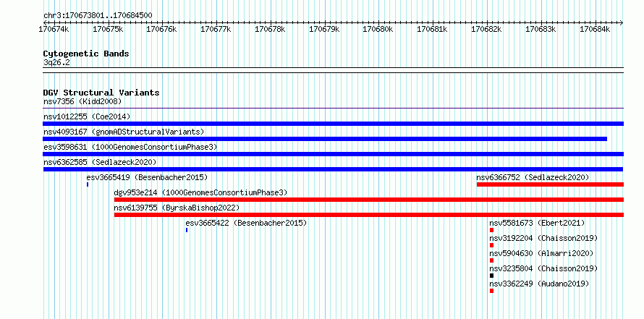Click the 170679k ruler tick label
Screen dimensions: 644x319
(324, 29)
